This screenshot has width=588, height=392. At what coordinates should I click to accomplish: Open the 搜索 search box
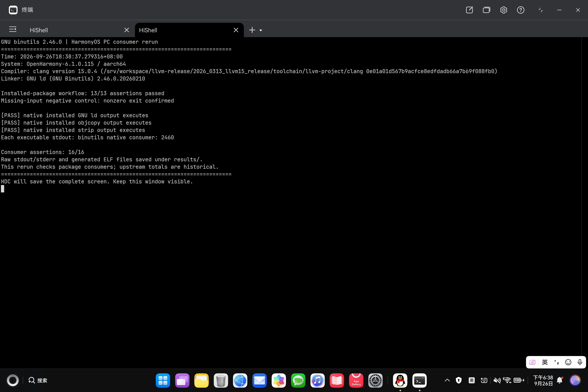click(38, 380)
